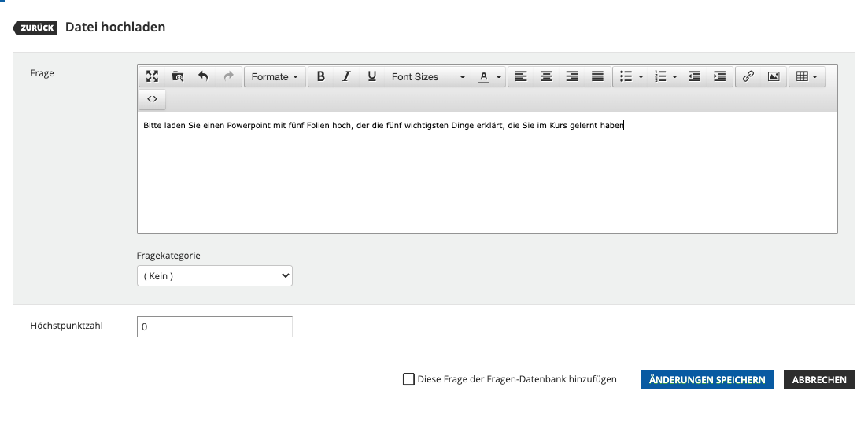Open the text color picker arrow
The image size is (868, 435).
click(x=499, y=77)
